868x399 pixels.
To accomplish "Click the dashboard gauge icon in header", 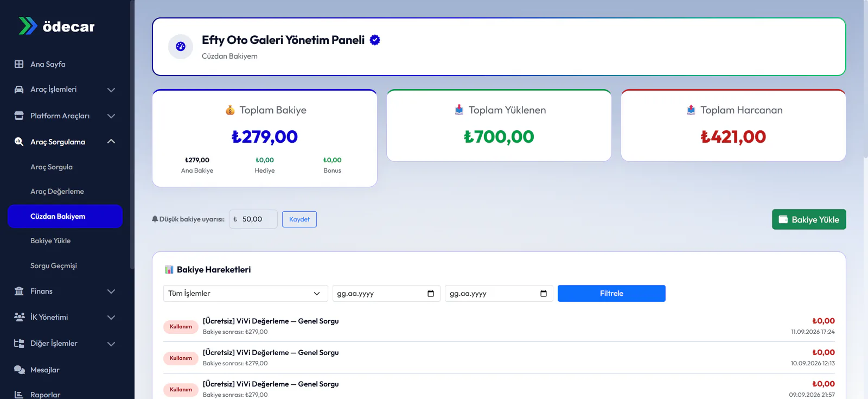I will [x=181, y=47].
